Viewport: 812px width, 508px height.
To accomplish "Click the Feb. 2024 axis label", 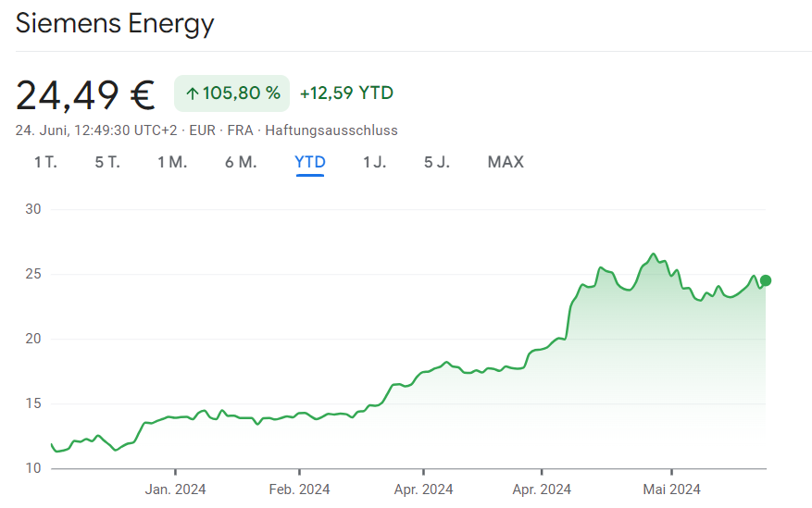I will (x=299, y=489).
